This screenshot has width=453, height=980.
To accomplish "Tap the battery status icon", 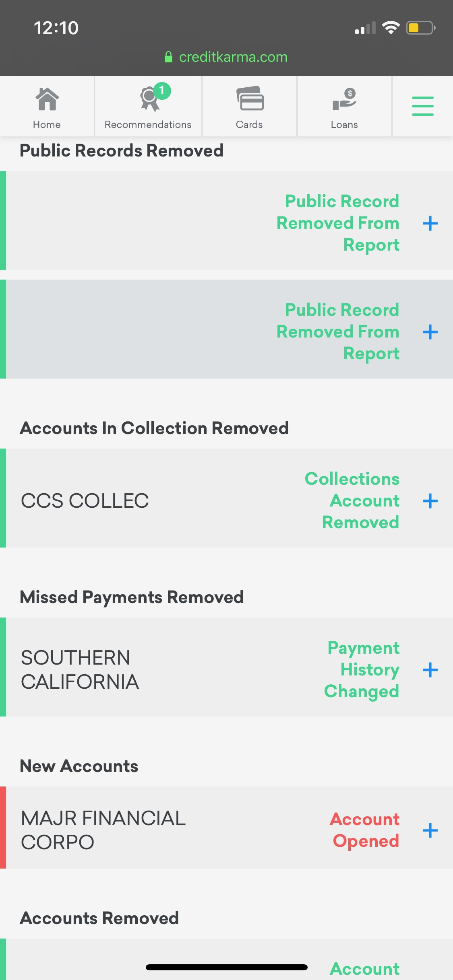I will coord(420,28).
